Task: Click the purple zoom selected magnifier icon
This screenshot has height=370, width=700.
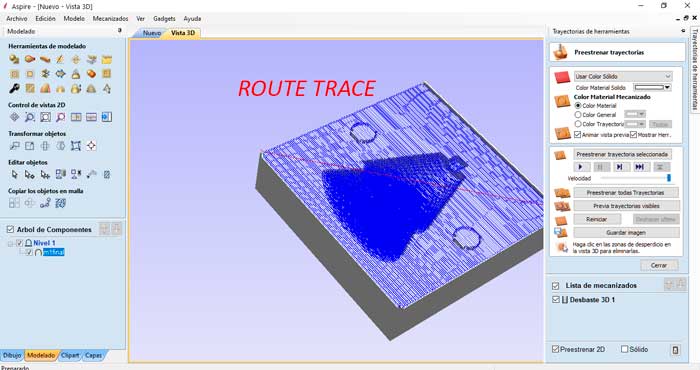Action: point(60,117)
